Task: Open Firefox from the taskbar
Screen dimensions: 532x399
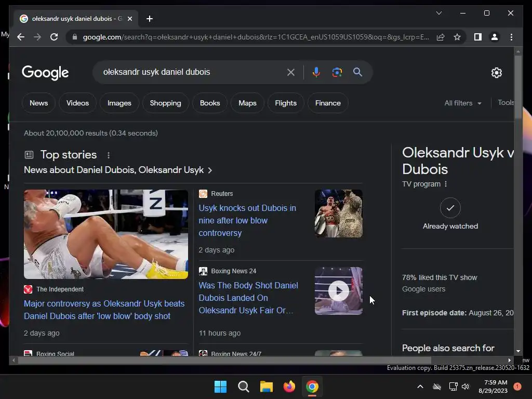Action: (x=289, y=387)
